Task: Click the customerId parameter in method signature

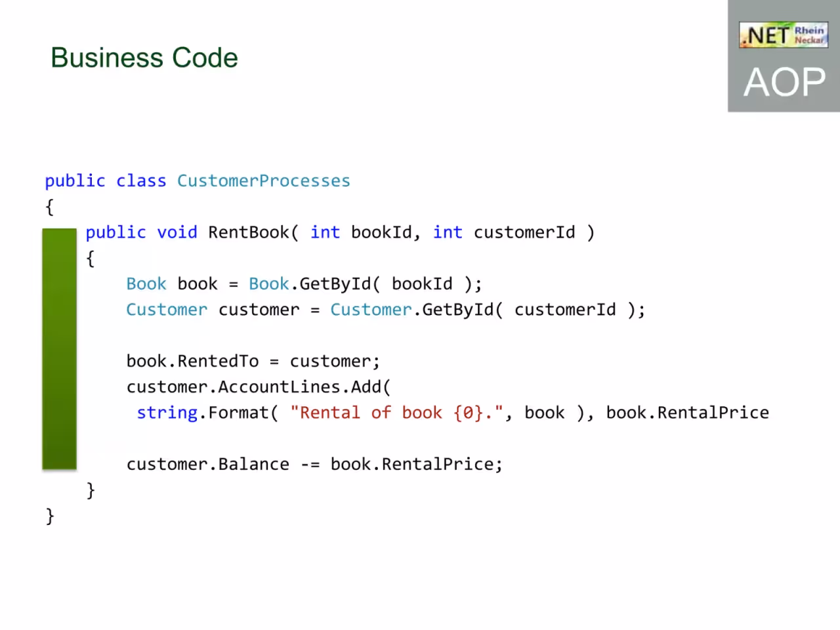Action: click(524, 232)
